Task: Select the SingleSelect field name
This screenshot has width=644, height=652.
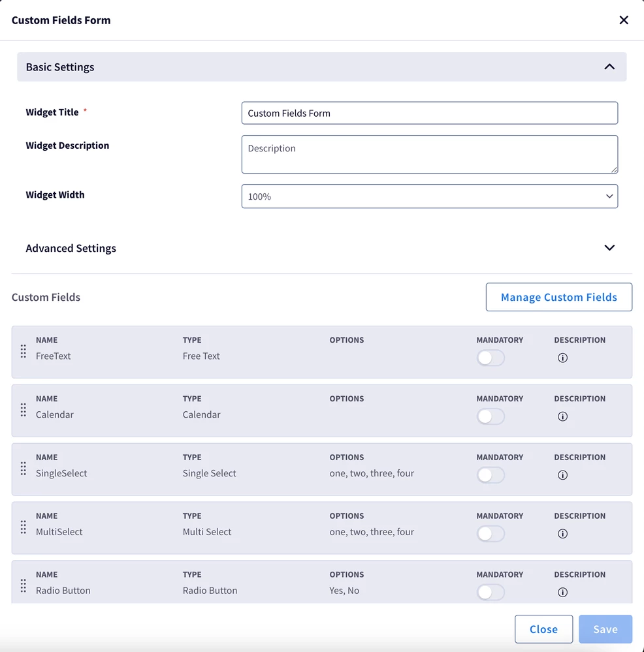Action: tap(61, 473)
